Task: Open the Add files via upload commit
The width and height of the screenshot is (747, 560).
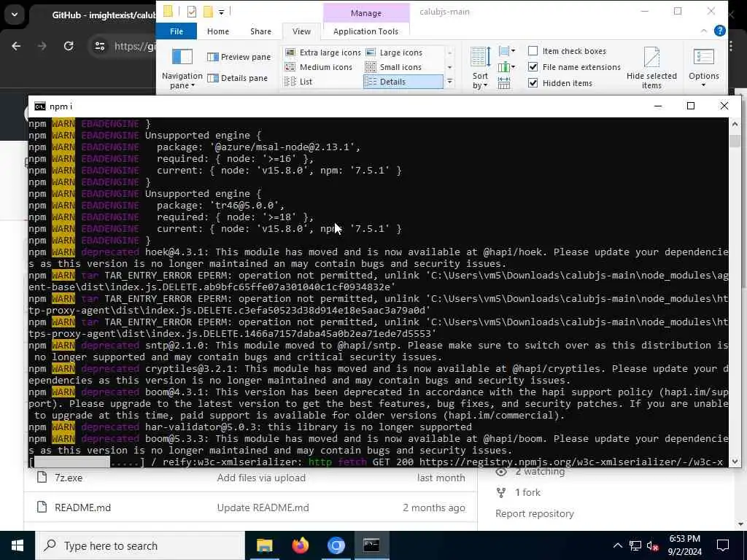Action: click(x=261, y=478)
